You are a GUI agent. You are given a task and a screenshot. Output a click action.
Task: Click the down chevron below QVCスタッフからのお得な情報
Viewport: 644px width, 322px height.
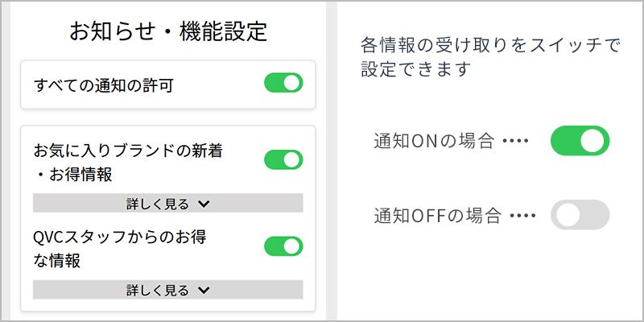tap(204, 291)
